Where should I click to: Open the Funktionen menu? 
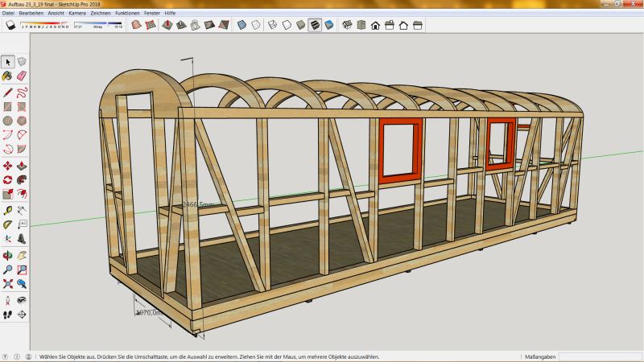tap(127, 14)
